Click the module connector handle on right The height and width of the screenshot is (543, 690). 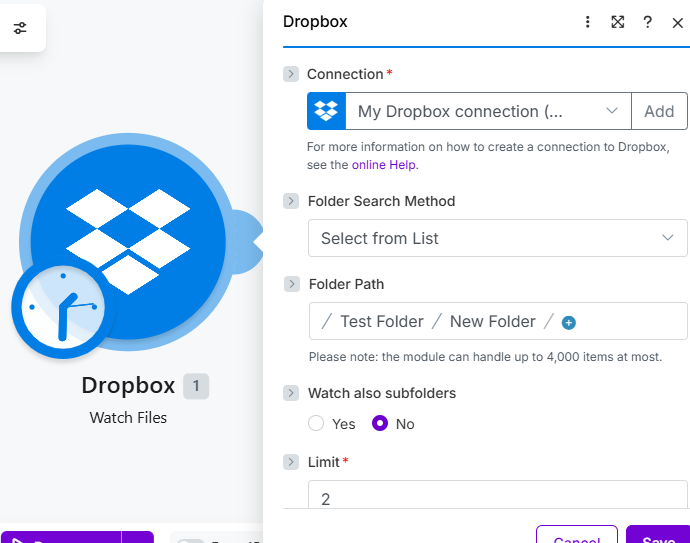(x=249, y=242)
